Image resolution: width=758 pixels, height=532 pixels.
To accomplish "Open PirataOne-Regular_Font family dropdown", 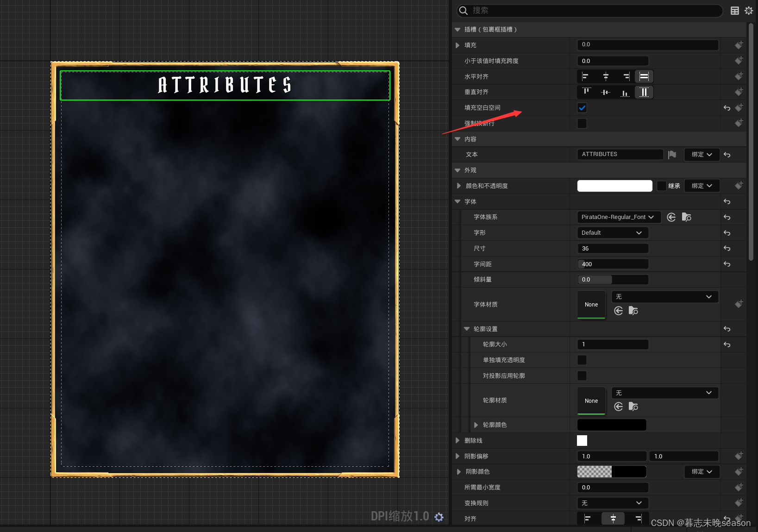I will 619,217.
